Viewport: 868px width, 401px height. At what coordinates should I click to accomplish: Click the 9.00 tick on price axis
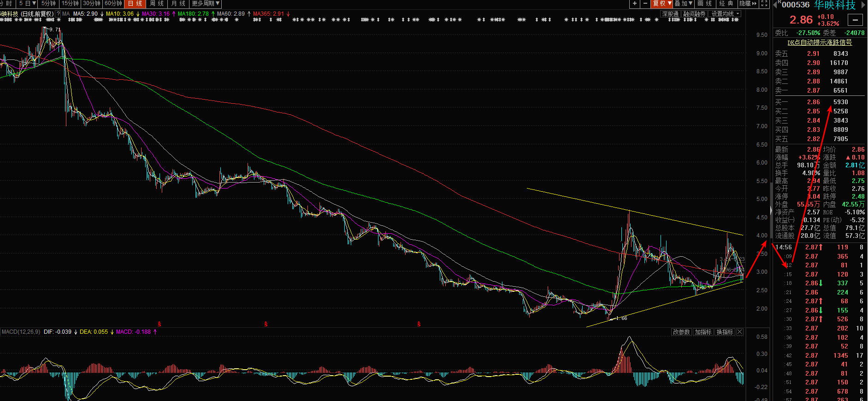coord(762,53)
